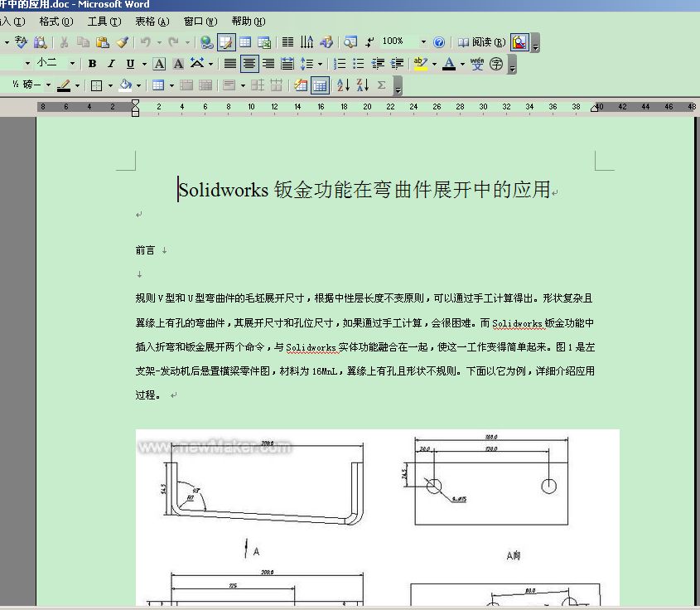Screen dimensions: 700x610
Task: Open the 工具(T) menu
Action: 104,22
